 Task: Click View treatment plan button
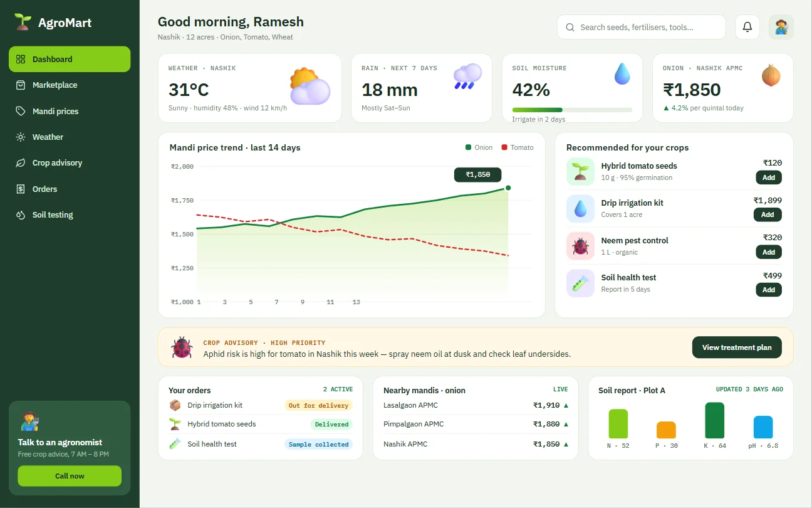click(737, 347)
